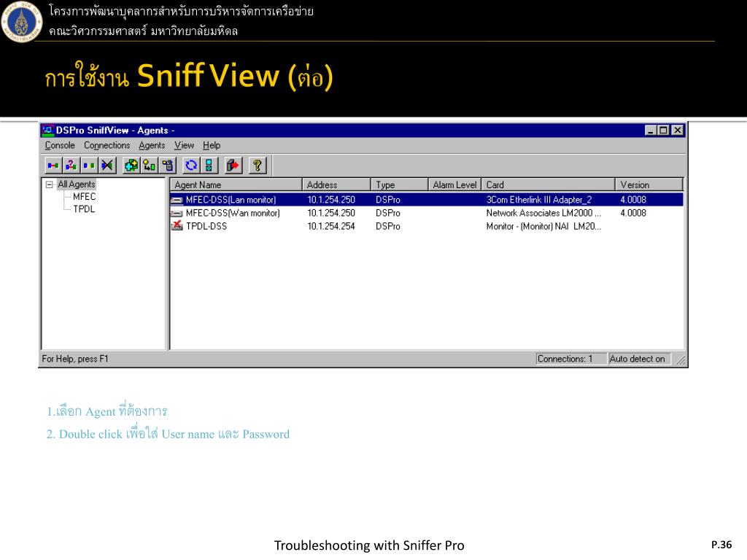Click the connect agent toolbar icon
747x560 pixels.
click(53, 166)
